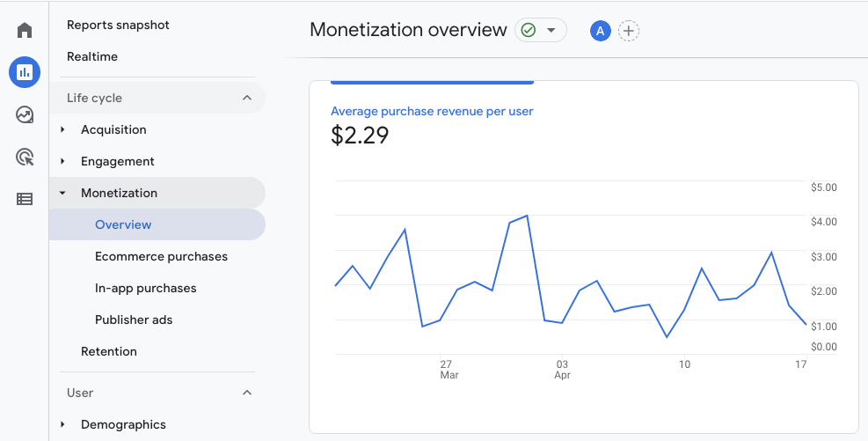Open the Realtime report
Image resolution: width=868 pixels, height=441 pixels.
point(92,56)
